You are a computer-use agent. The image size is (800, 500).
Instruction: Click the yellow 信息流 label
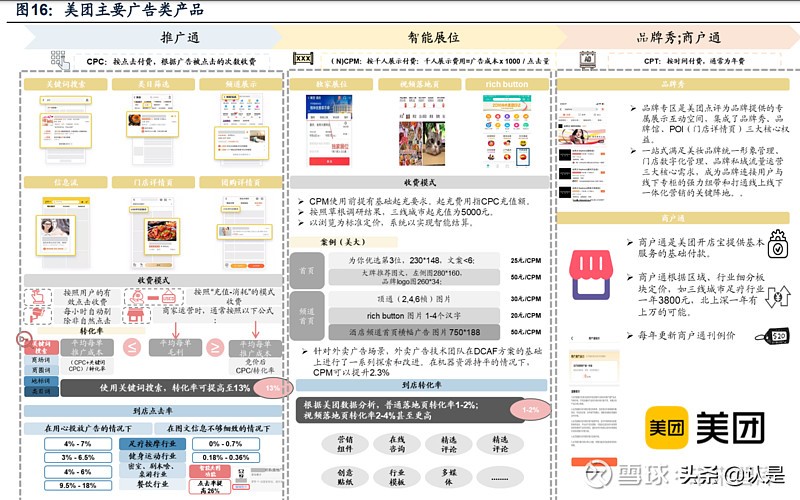point(66,182)
